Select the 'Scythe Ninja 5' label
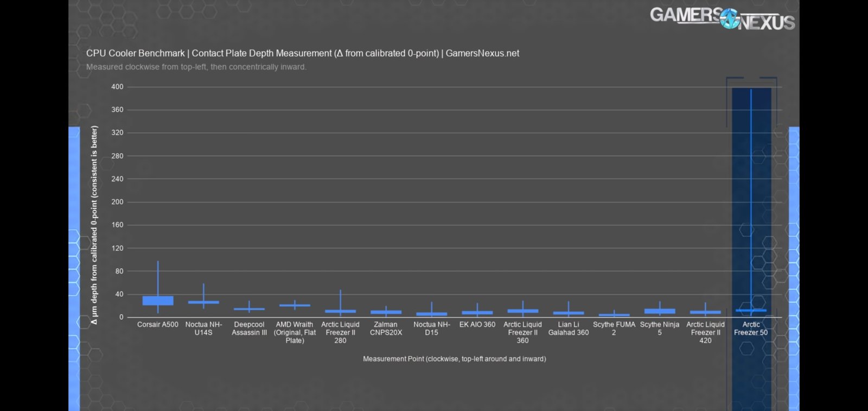 (660, 328)
